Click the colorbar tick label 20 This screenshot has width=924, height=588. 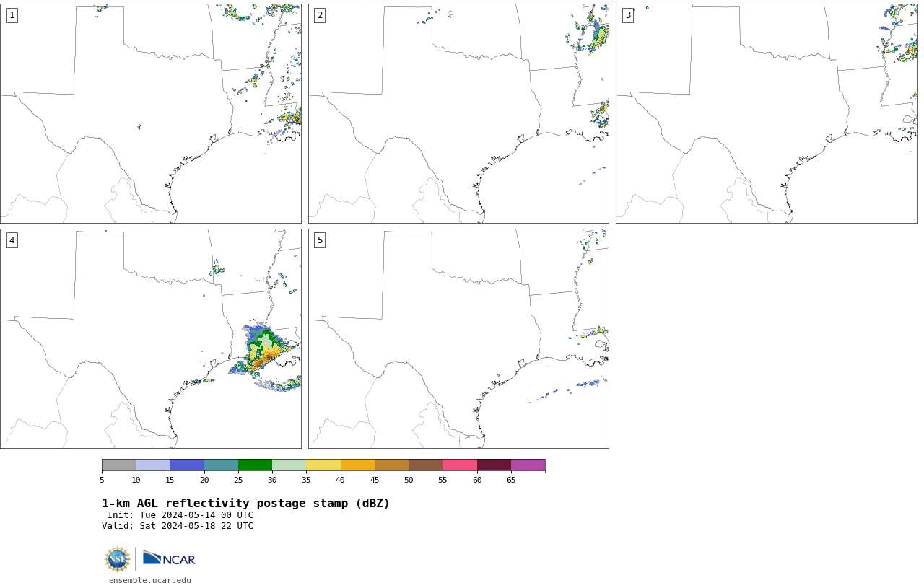coord(204,480)
